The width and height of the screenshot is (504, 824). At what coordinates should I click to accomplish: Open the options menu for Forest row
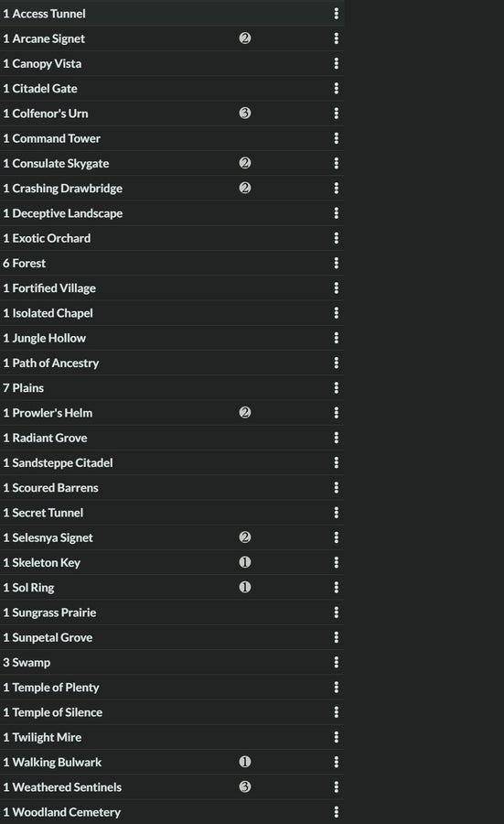click(336, 264)
